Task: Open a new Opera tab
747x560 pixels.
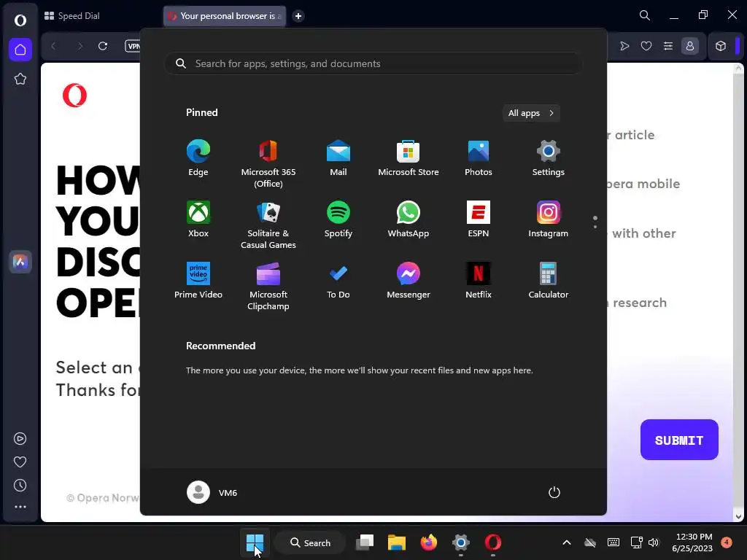Action: point(298,16)
